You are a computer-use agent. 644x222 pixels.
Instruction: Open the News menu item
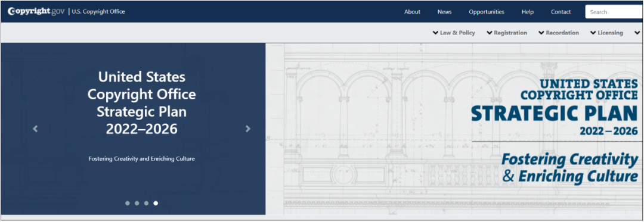point(444,12)
